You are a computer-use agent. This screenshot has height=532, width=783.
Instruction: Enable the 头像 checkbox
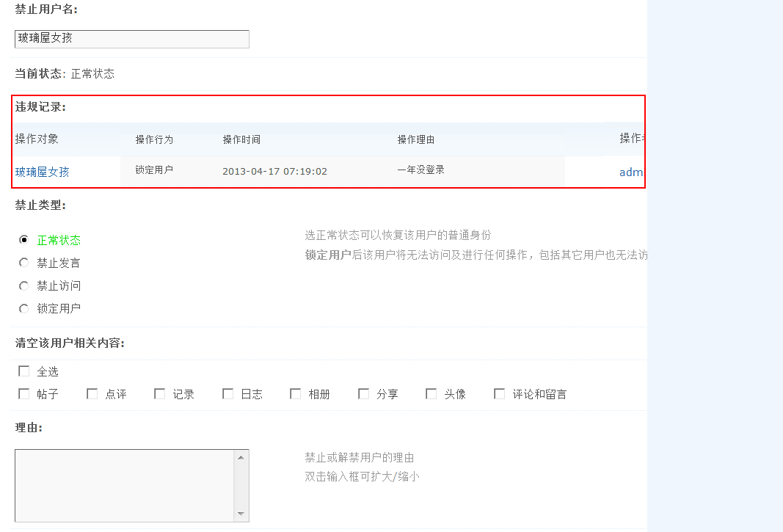click(x=431, y=393)
